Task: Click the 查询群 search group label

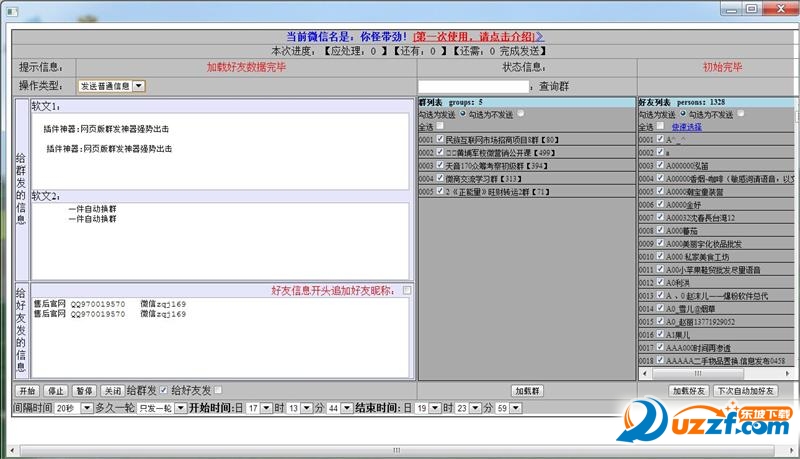Action: point(554,86)
